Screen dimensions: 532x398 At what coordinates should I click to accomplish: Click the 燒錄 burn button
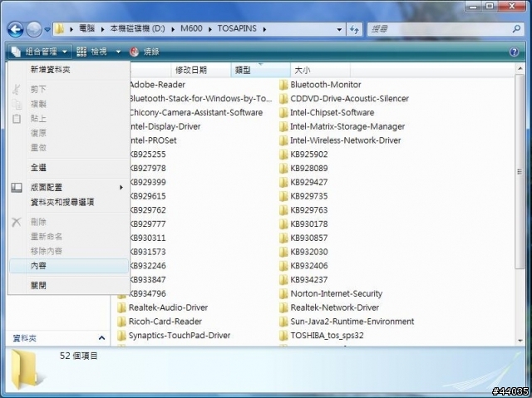tap(145, 52)
